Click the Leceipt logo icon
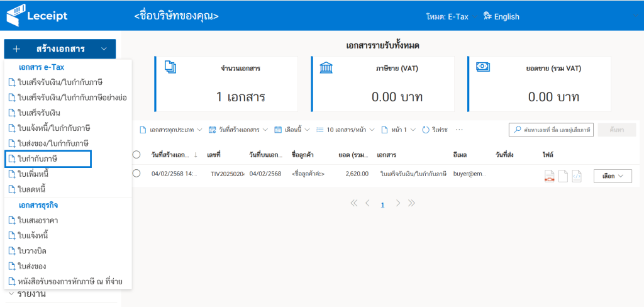Screen dimensions: 644x307 15,15
